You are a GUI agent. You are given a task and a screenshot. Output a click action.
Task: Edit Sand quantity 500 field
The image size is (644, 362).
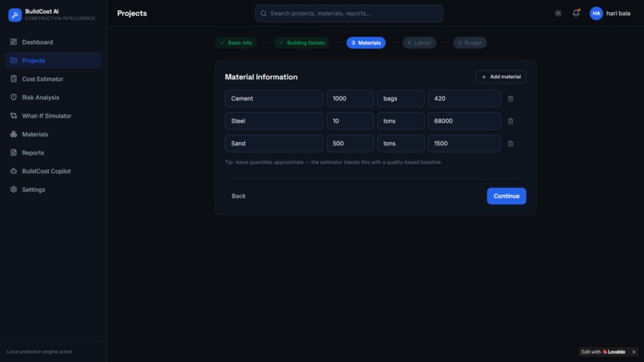(x=350, y=143)
